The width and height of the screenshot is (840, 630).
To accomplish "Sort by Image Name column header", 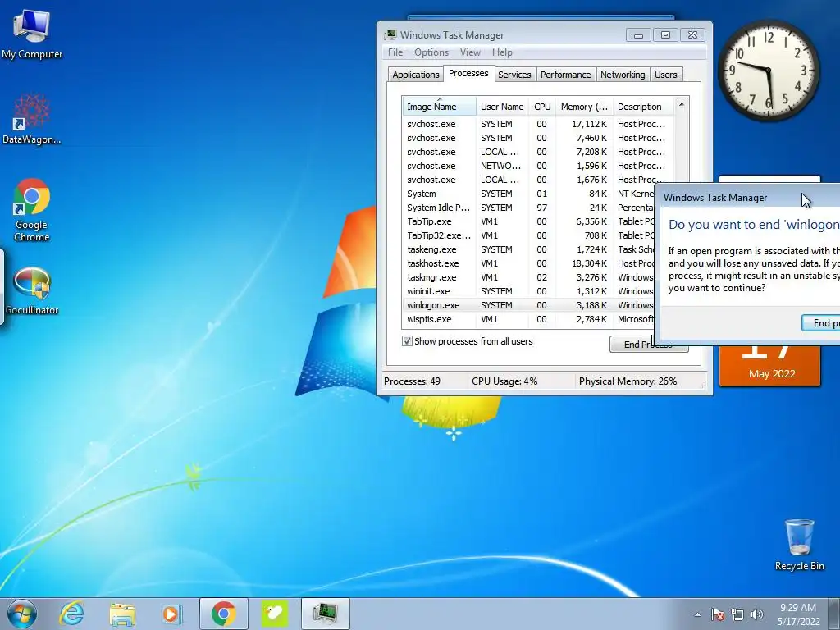I will 439,107.
